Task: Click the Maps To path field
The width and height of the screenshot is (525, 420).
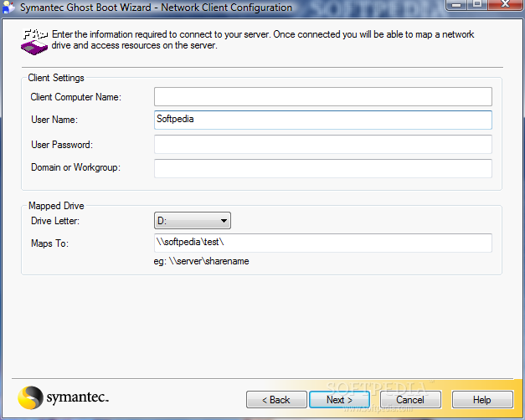Action: pyautogui.click(x=322, y=243)
